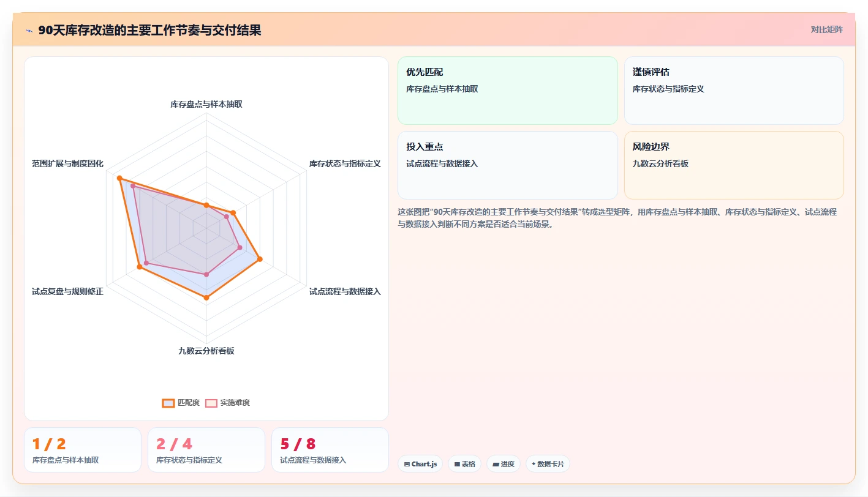
Task: Toggle the 实施难度 legend series
Action: pos(228,403)
